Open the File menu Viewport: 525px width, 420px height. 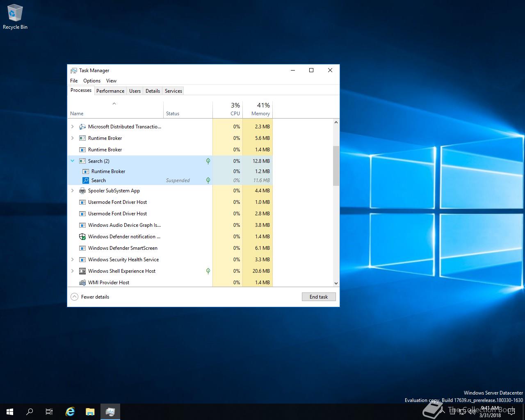[x=74, y=81]
